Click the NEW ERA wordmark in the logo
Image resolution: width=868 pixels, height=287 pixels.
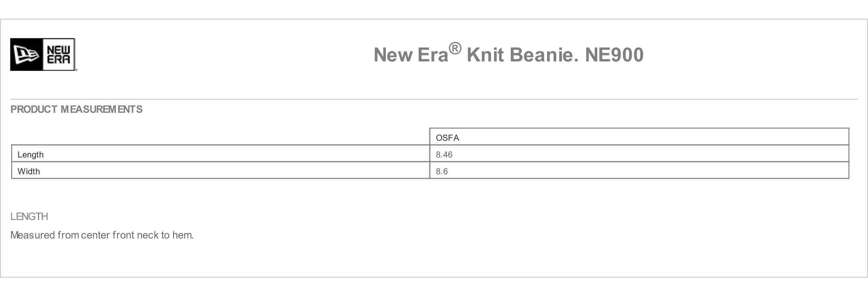(x=59, y=55)
